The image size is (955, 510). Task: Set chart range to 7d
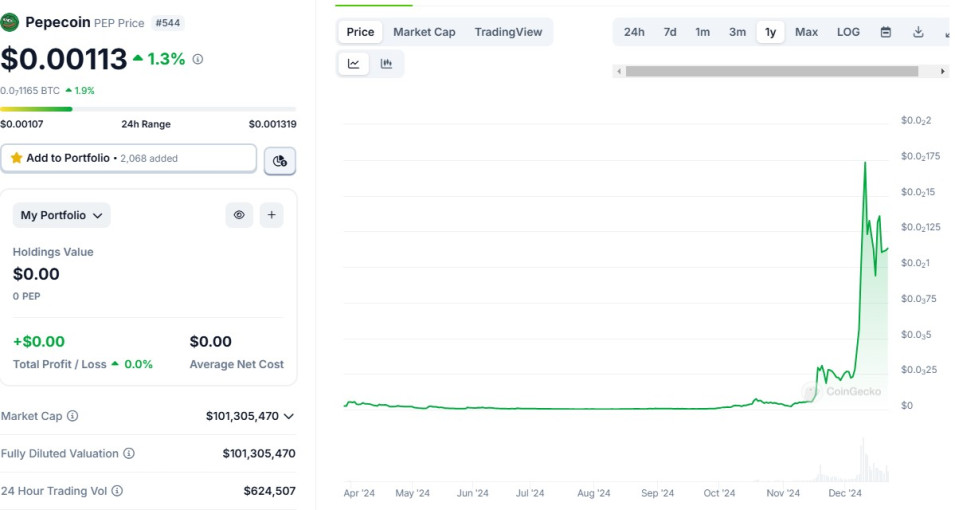[670, 32]
